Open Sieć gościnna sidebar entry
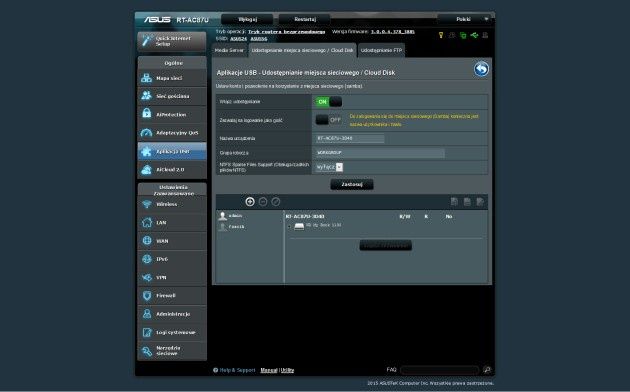630x392 pixels. coord(172,96)
